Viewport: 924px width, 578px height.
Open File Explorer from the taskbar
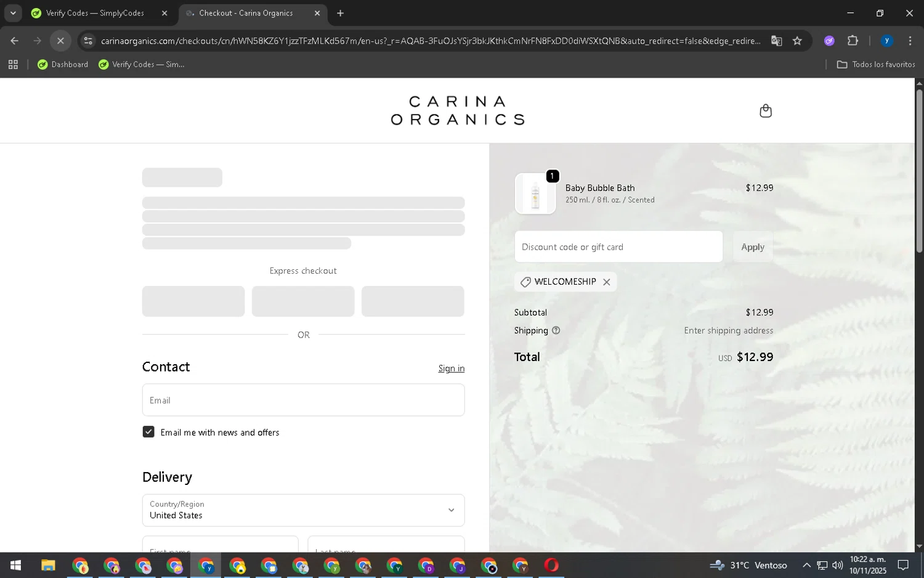48,565
